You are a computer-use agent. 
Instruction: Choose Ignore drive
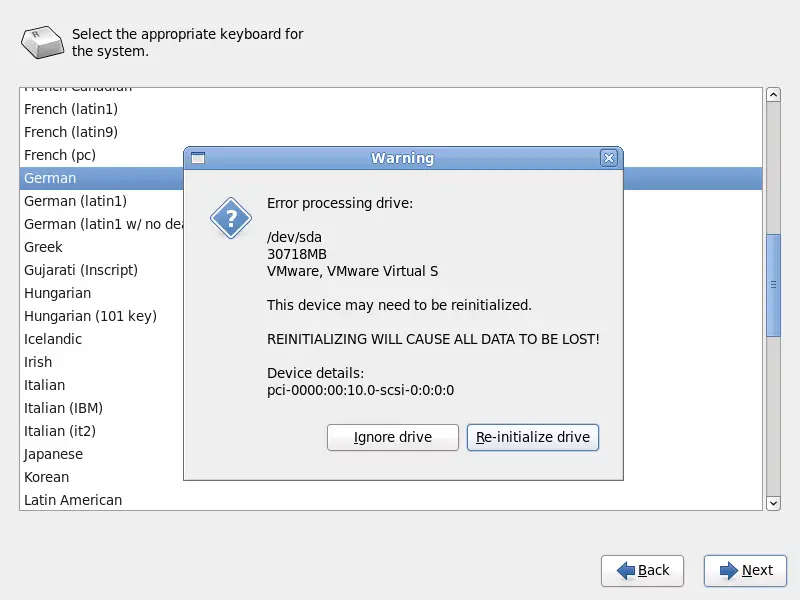(x=393, y=437)
